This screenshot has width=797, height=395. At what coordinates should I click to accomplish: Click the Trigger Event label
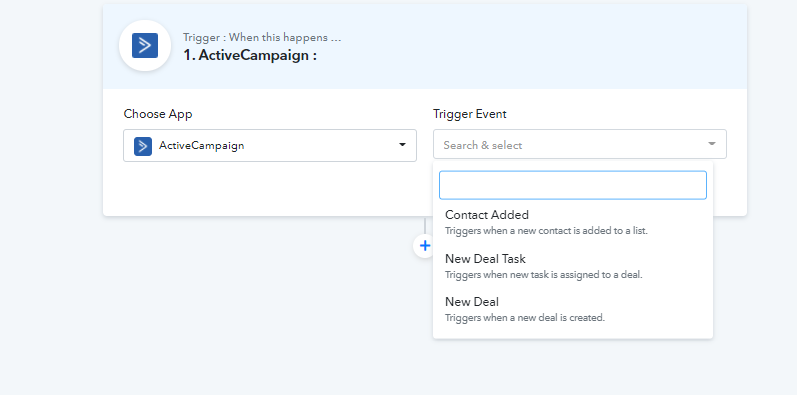pyautogui.click(x=470, y=114)
